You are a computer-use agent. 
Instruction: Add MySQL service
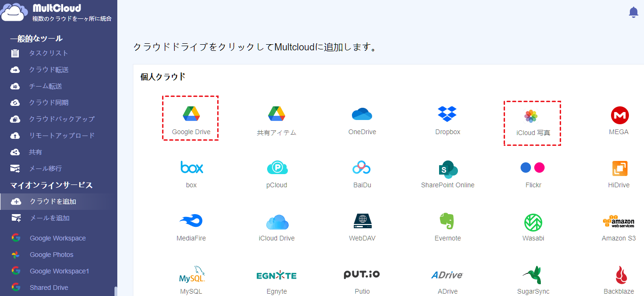pyautogui.click(x=191, y=280)
